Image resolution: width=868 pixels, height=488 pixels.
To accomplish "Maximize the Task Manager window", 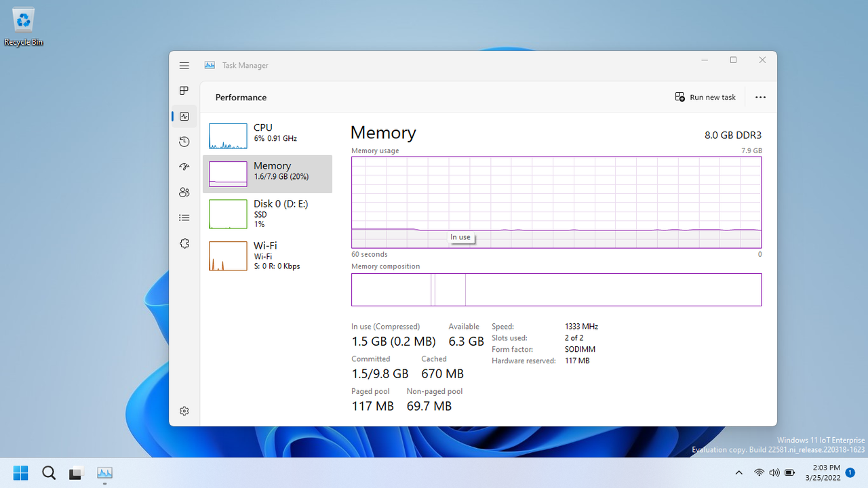I will pos(733,60).
